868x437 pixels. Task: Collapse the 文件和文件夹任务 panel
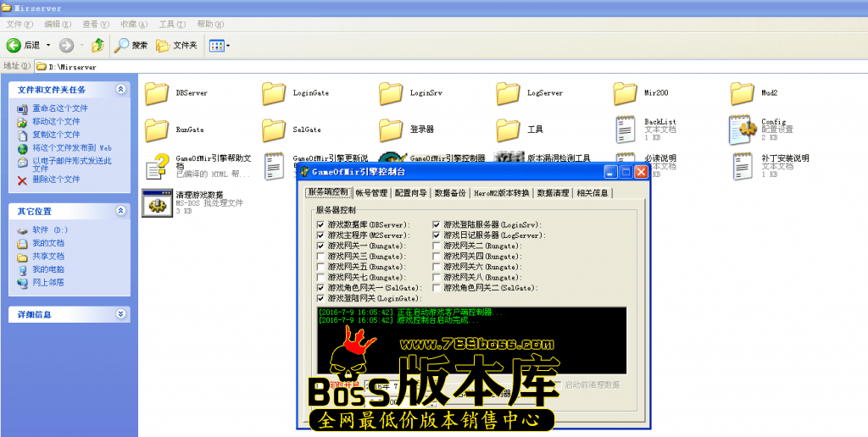pos(120,89)
